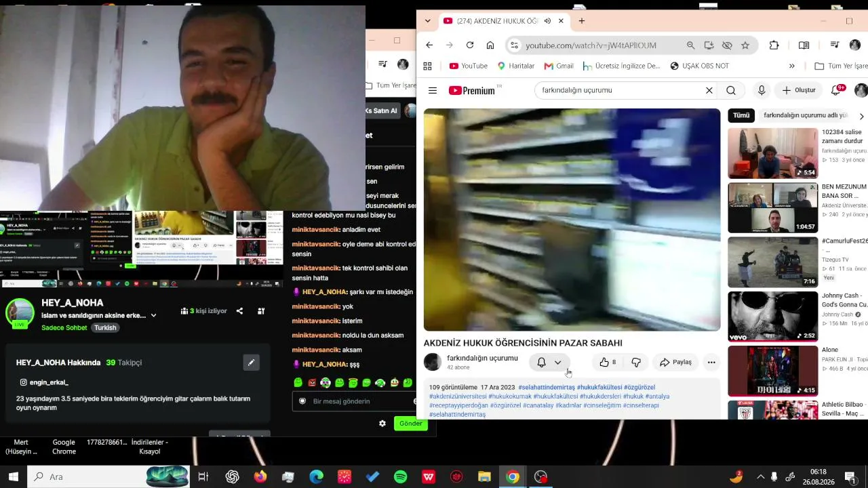Expand the stream title chevron under HEY_A_NOHA

point(153,315)
